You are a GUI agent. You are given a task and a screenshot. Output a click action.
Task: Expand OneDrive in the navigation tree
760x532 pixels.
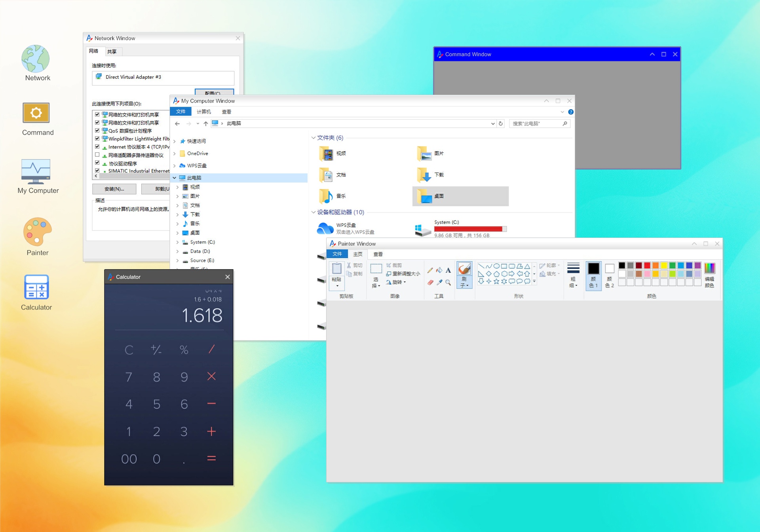pyautogui.click(x=175, y=154)
